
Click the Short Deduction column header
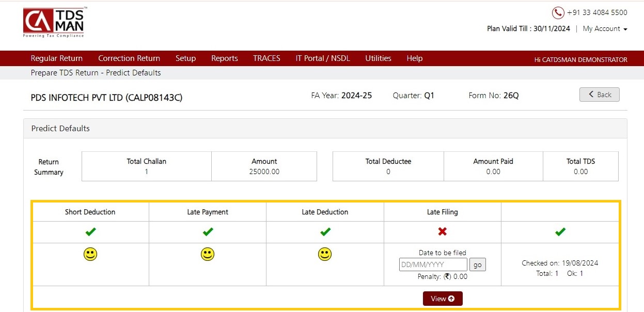tap(90, 212)
